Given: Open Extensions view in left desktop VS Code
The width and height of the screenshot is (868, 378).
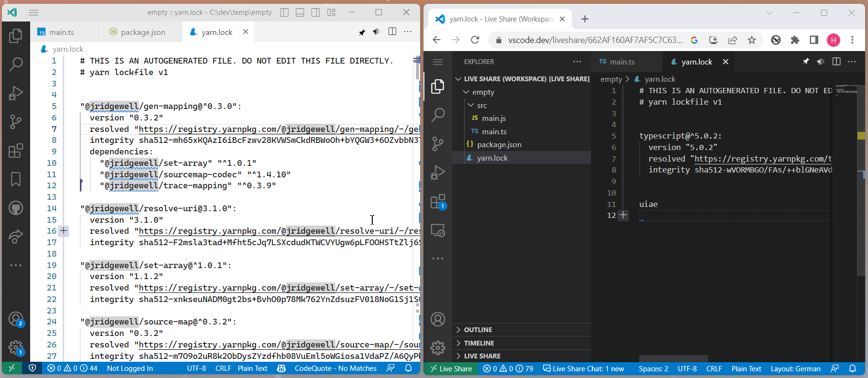Looking at the screenshot, I should 16,151.
